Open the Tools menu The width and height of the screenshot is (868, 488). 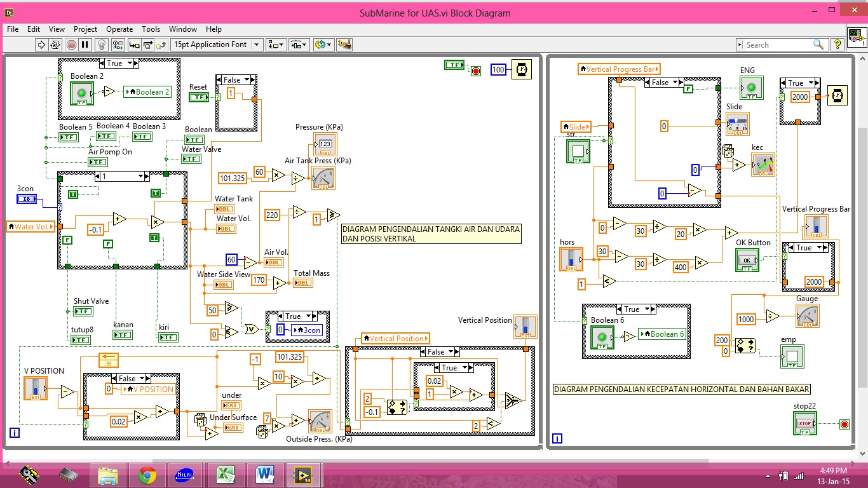pyautogui.click(x=151, y=29)
